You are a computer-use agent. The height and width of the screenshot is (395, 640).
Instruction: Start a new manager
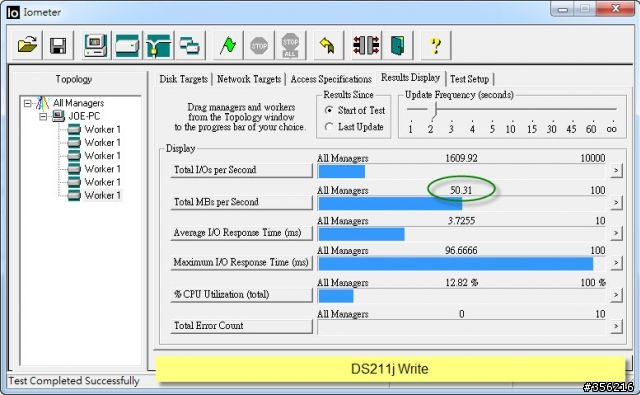point(96,45)
